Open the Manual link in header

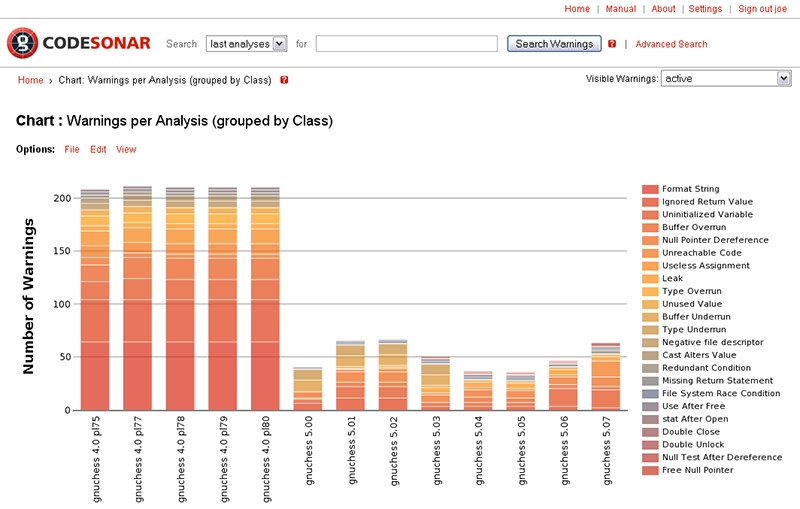click(x=621, y=9)
